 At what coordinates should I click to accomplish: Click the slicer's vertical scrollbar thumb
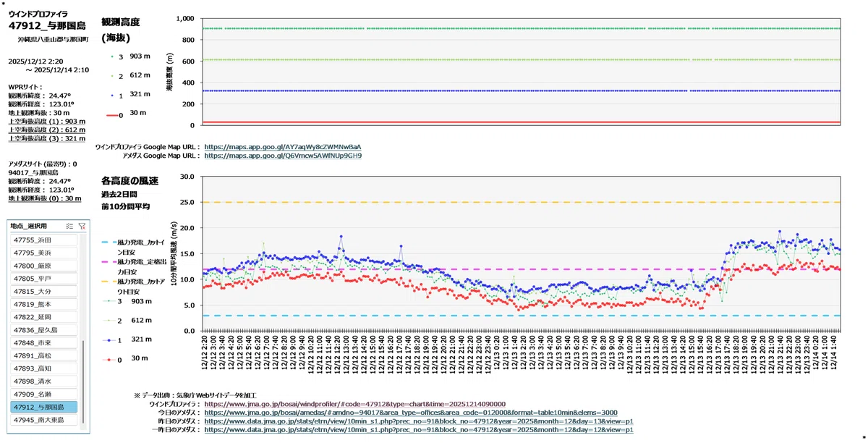click(83, 383)
